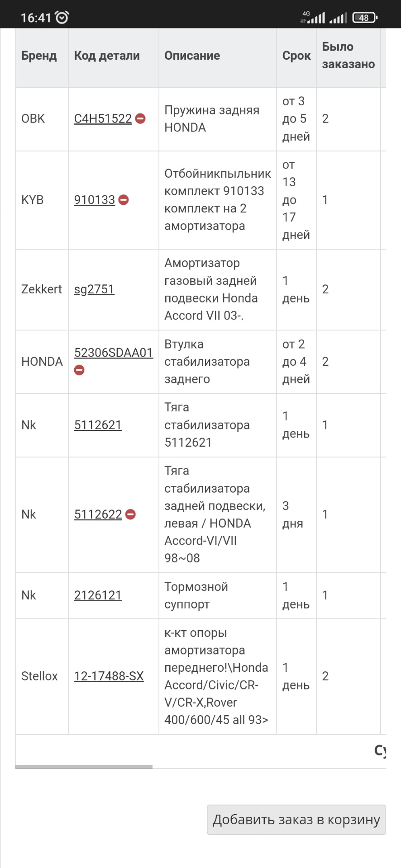Screen dimensions: 401x868
Task: Open Zekkert part sg2751 link
Action: pos(94,289)
